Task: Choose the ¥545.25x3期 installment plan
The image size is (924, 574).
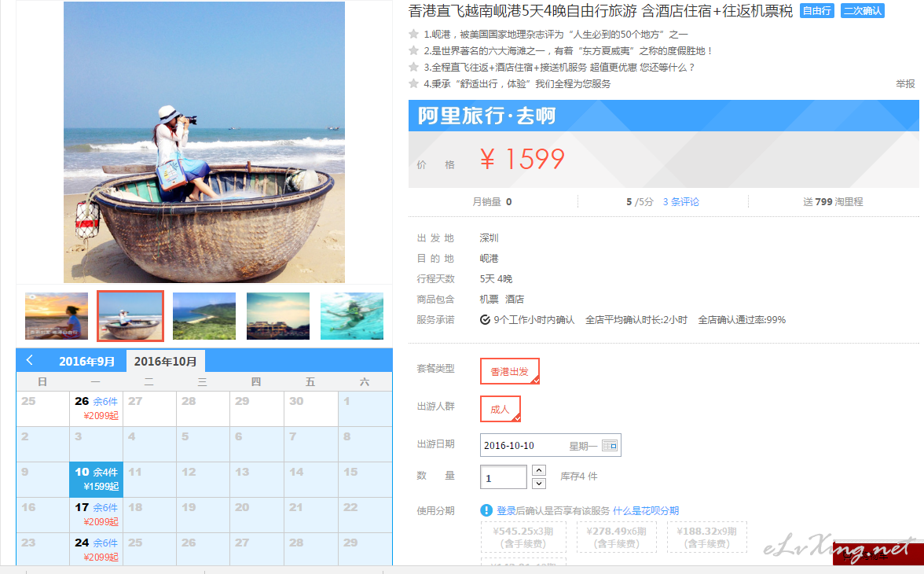Action: 523,537
